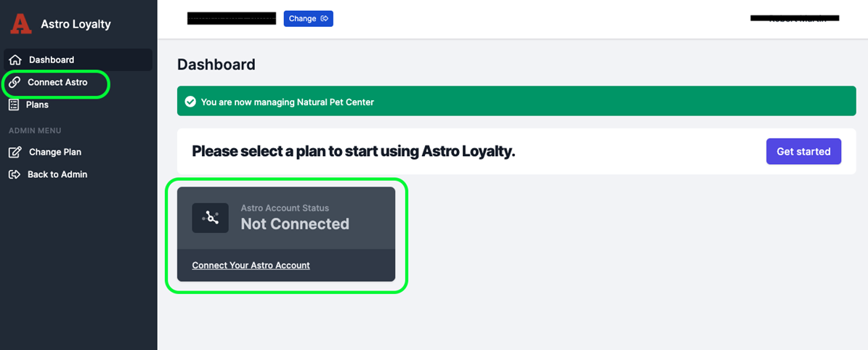This screenshot has width=868, height=350.
Task: Click the Plans list icon in sidebar
Action: pyautogui.click(x=14, y=105)
